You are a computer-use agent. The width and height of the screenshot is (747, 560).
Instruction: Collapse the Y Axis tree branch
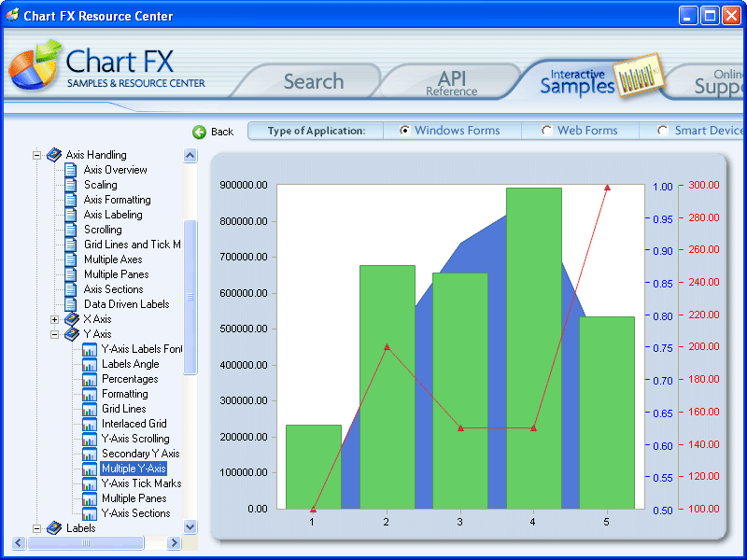click(x=54, y=334)
